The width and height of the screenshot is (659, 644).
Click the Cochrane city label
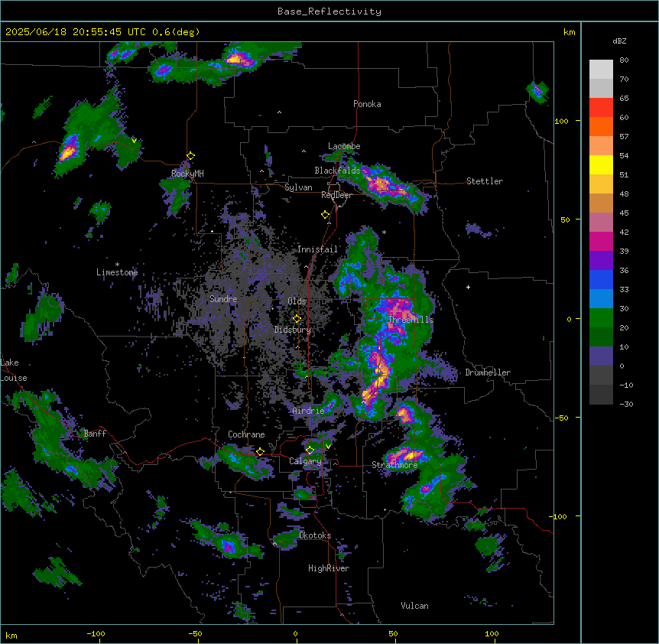point(246,434)
